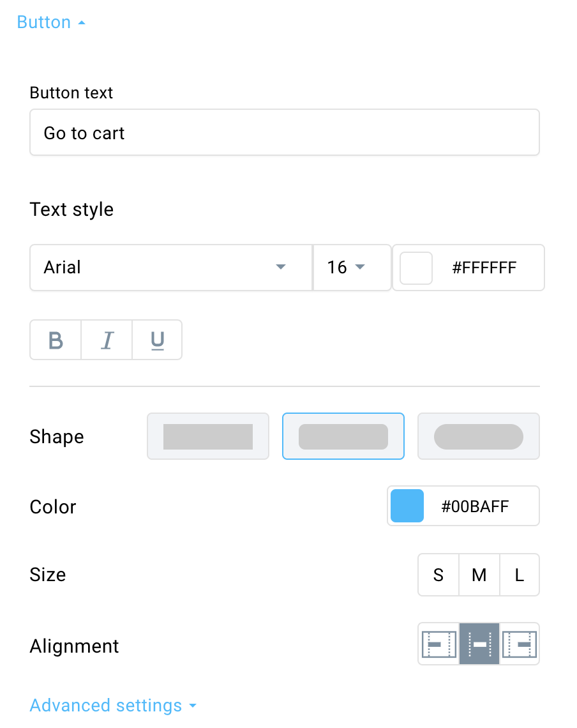Choose the slightly rounded button shape
Image resolution: width=577 pixels, height=728 pixels.
[x=343, y=436]
